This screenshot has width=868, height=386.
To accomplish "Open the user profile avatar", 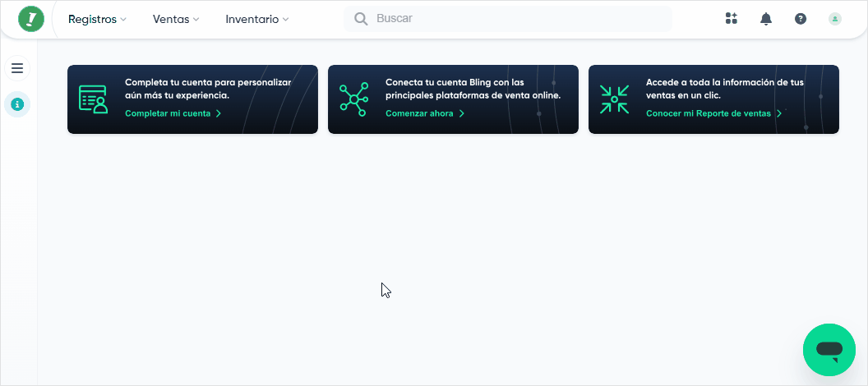I will [835, 19].
